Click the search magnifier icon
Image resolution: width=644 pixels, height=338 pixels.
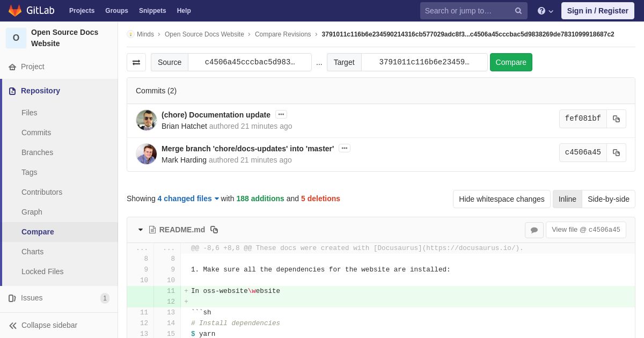pyautogui.click(x=518, y=11)
